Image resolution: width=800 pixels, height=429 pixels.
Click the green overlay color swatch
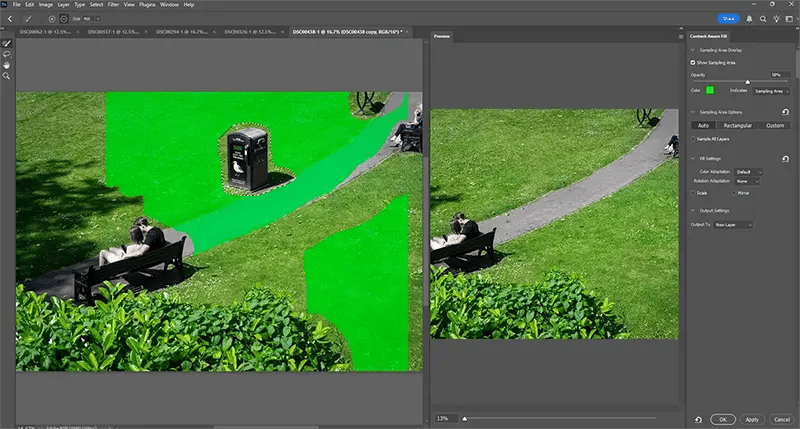click(710, 90)
